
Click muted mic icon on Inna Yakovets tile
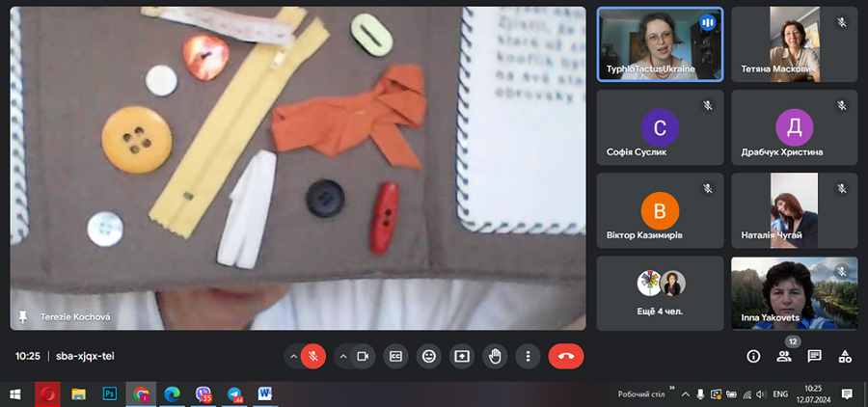coord(841,271)
